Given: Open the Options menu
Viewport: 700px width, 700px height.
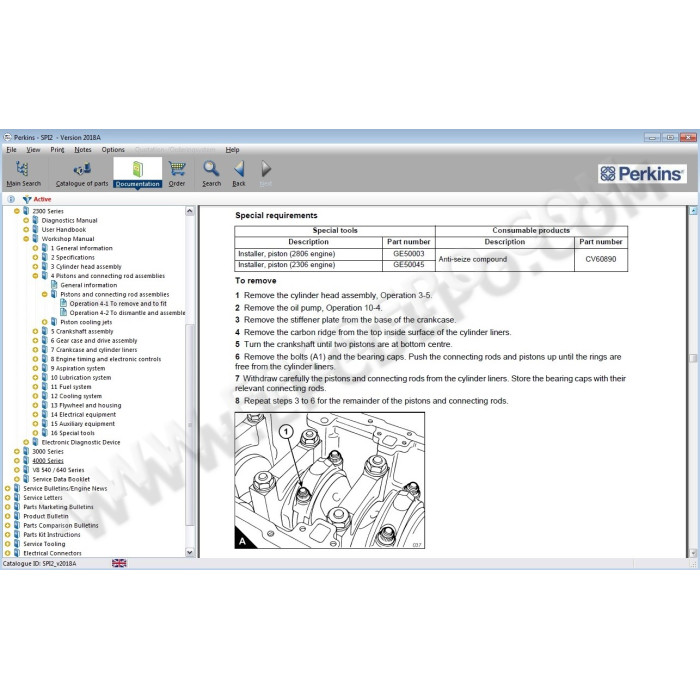Looking at the screenshot, I should 113,150.
